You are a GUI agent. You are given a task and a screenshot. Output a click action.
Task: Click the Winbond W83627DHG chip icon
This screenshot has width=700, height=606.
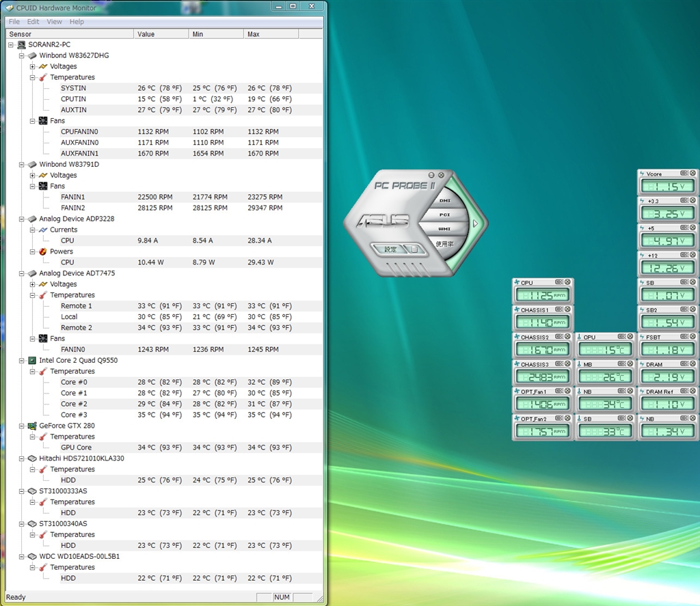coord(32,56)
